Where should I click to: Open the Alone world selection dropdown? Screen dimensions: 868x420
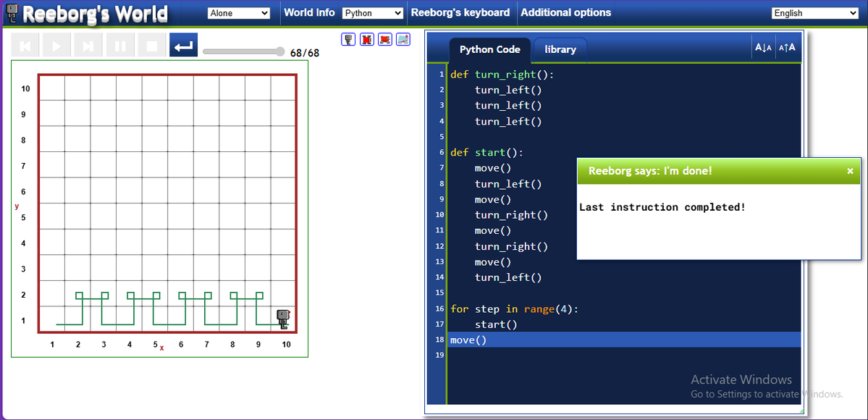tap(239, 13)
